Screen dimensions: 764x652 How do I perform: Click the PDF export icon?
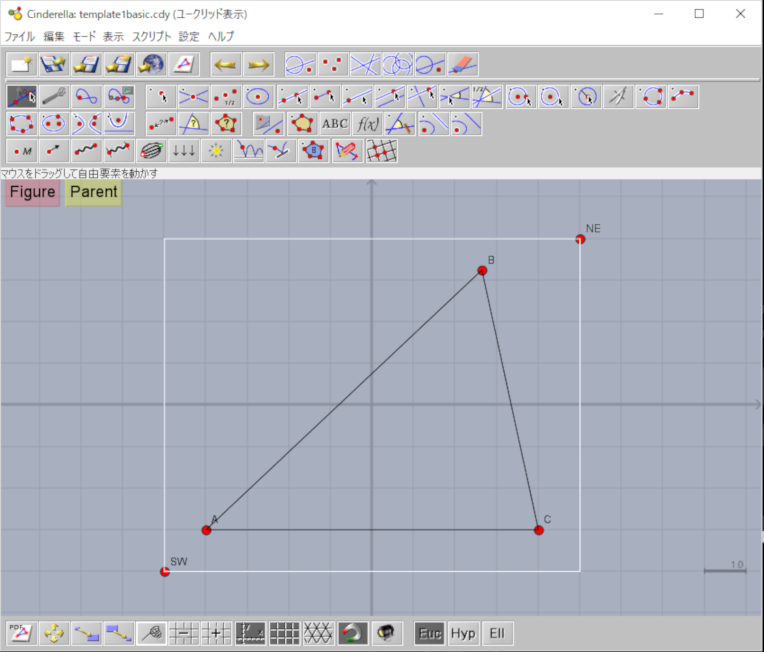click(x=21, y=633)
